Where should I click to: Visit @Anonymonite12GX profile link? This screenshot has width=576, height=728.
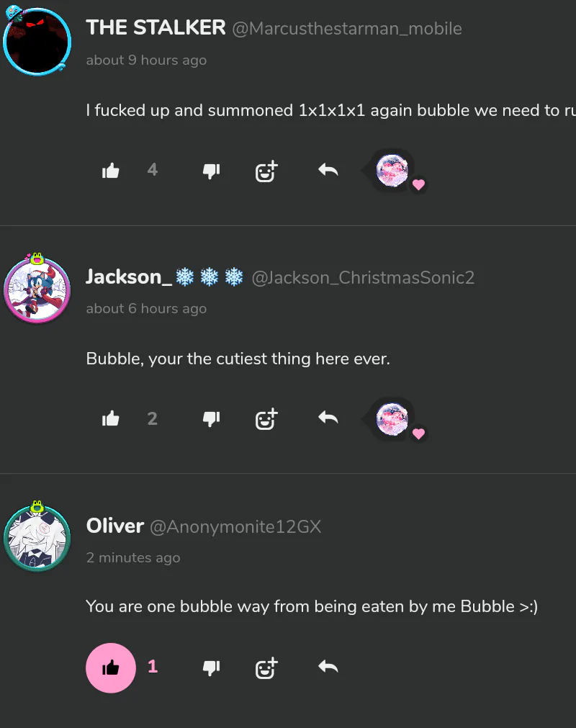pyautogui.click(x=235, y=526)
